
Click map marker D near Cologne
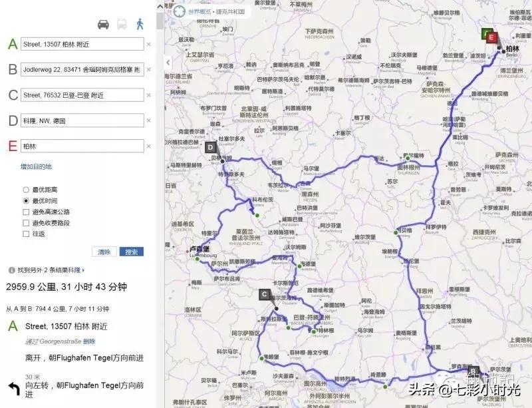[211, 148]
